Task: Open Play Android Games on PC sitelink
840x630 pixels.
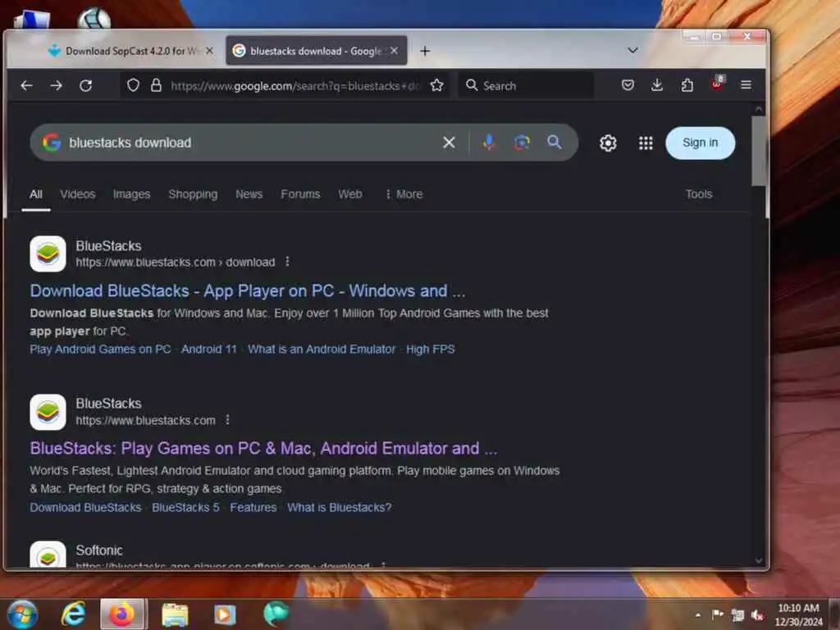Action: tap(100, 349)
